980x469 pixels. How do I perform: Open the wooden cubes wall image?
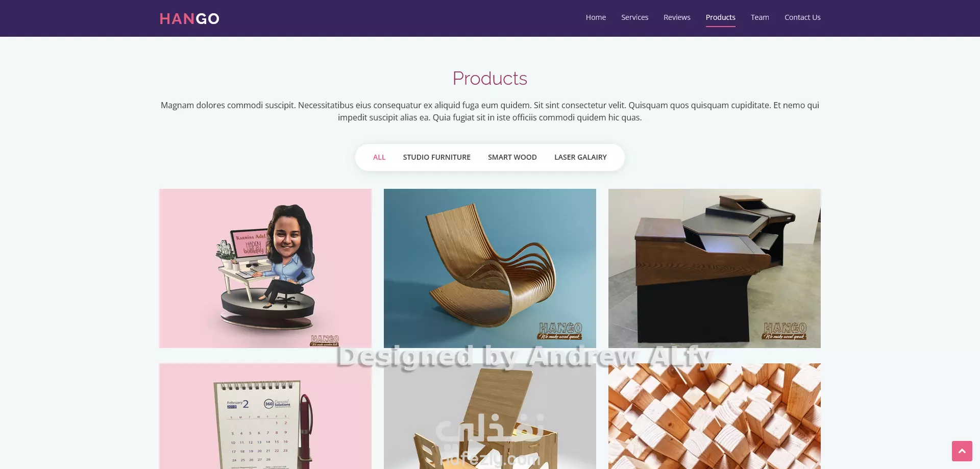click(715, 416)
